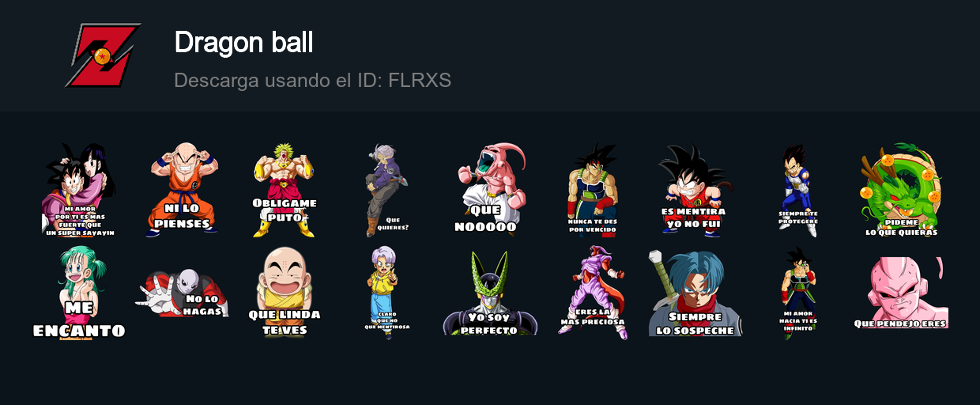Click the Dragon Ball Z logo icon
The image size is (980, 405).
click(103, 55)
